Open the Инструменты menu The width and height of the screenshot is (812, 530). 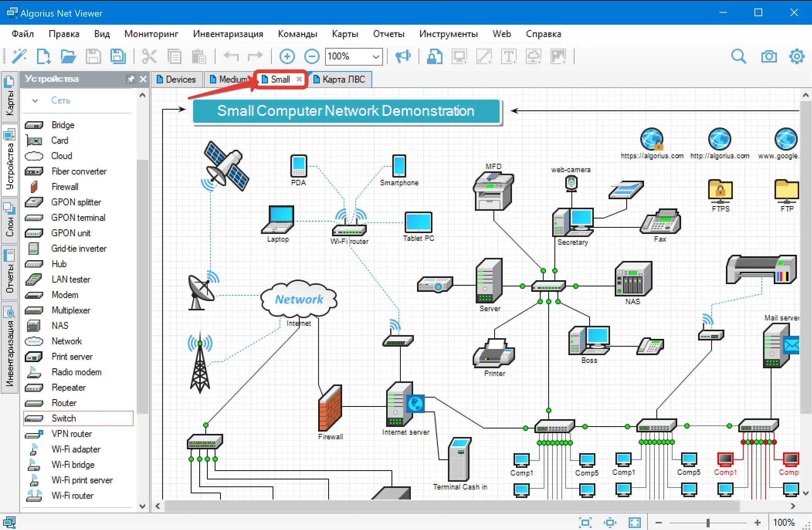tap(448, 34)
